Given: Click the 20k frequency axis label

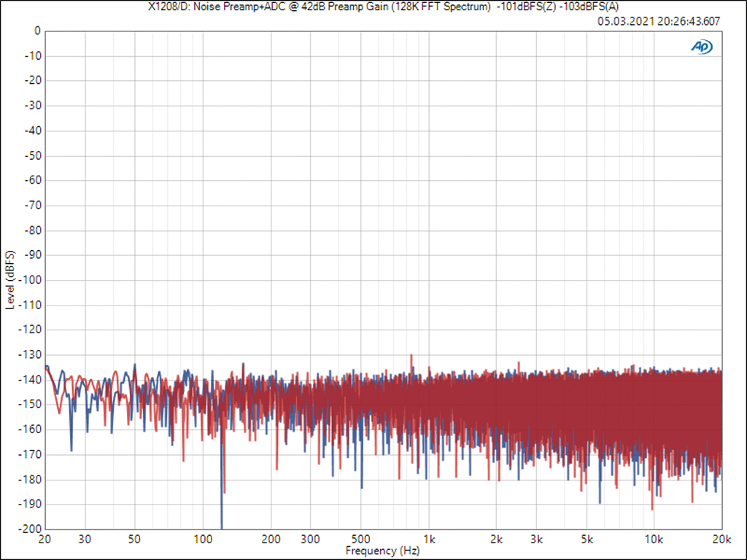Looking at the screenshot, I should [x=722, y=540].
